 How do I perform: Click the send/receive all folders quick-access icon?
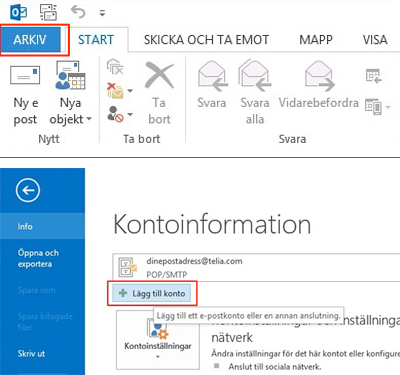[49, 13]
